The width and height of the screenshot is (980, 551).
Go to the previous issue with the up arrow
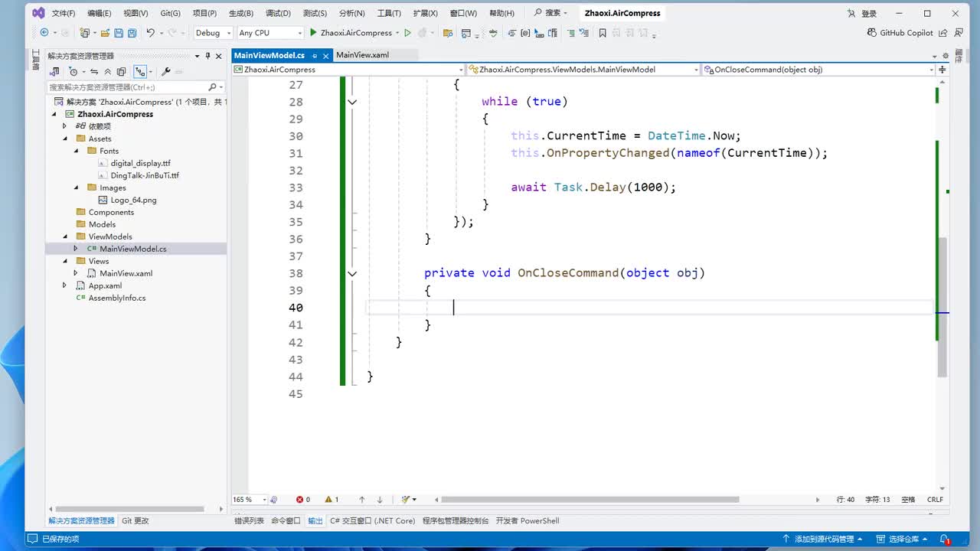click(x=362, y=500)
